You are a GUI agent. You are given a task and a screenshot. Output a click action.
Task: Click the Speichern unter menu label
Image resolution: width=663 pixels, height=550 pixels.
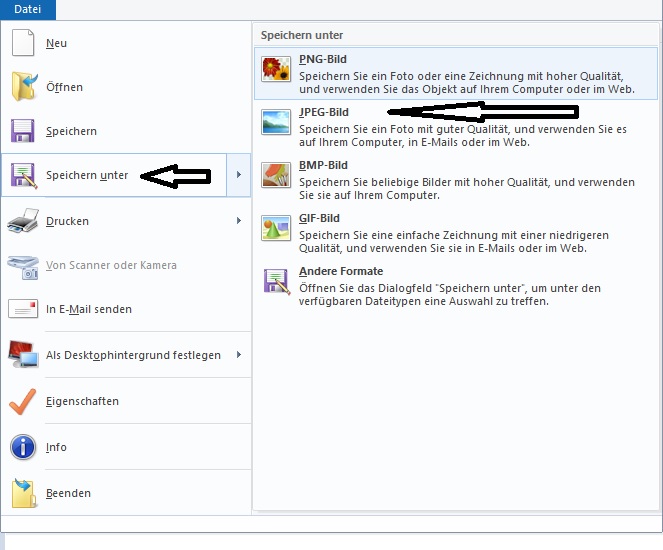coord(87,176)
